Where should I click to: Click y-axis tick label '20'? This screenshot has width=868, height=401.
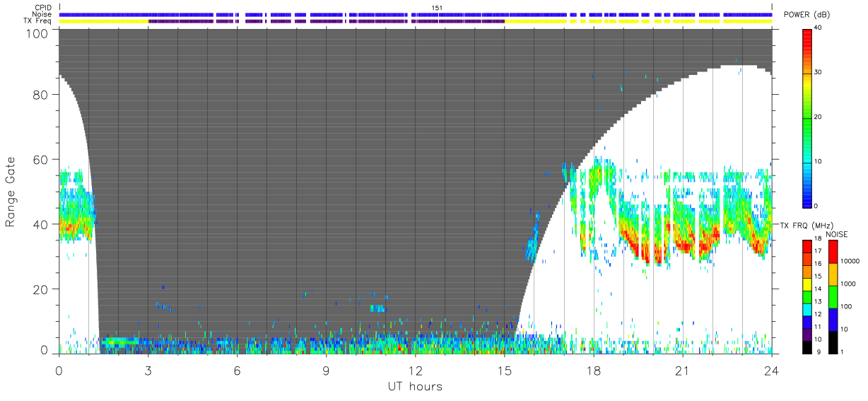42,289
